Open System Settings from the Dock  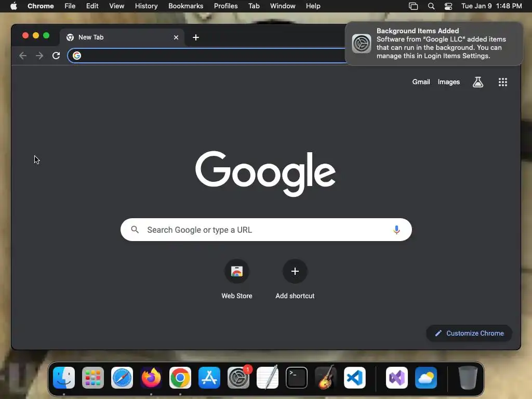238,378
